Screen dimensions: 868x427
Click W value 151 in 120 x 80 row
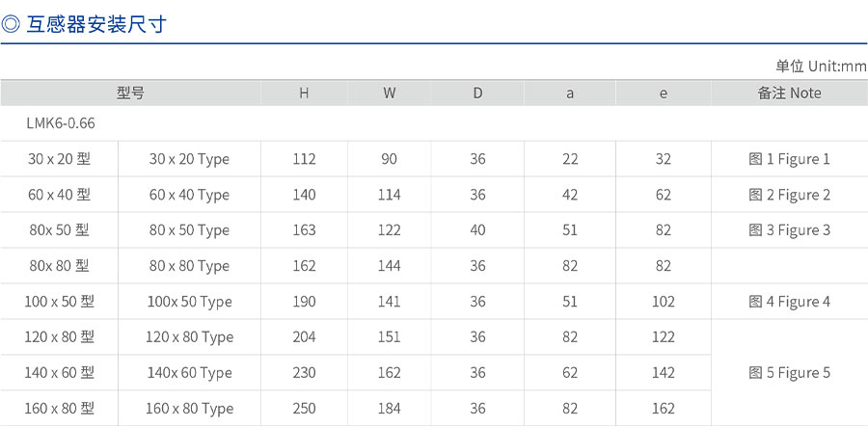389,337
